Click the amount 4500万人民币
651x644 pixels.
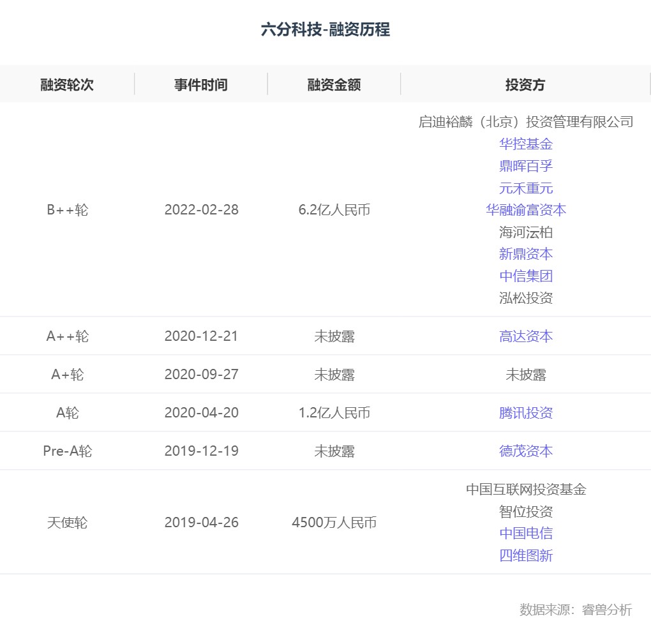coord(334,522)
